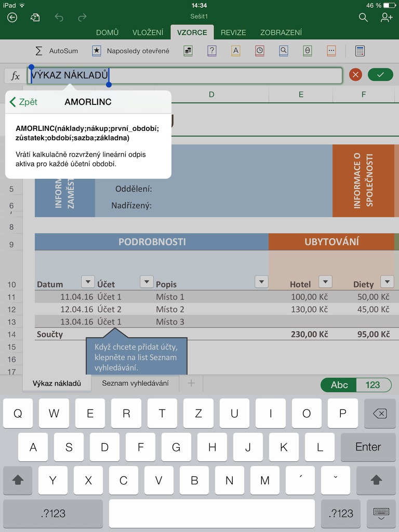The height and width of the screenshot is (532, 399).
Task: Confirm entry with green checkmark
Action: point(380,75)
